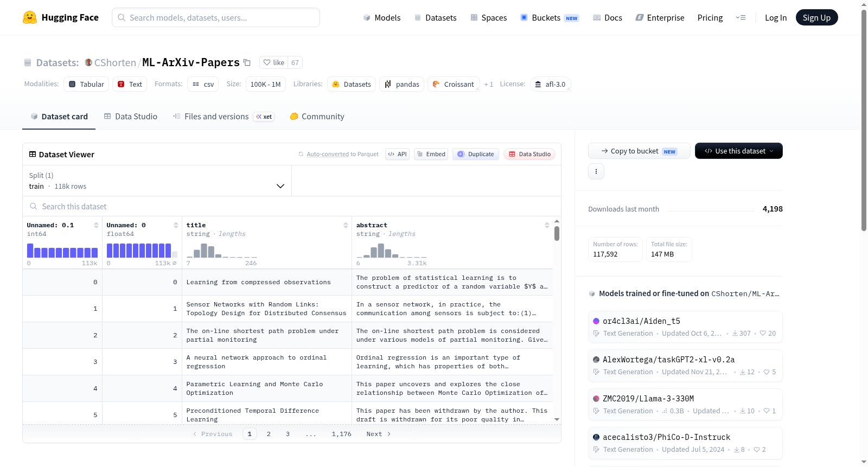Open Docs in top navigation

(608, 17)
